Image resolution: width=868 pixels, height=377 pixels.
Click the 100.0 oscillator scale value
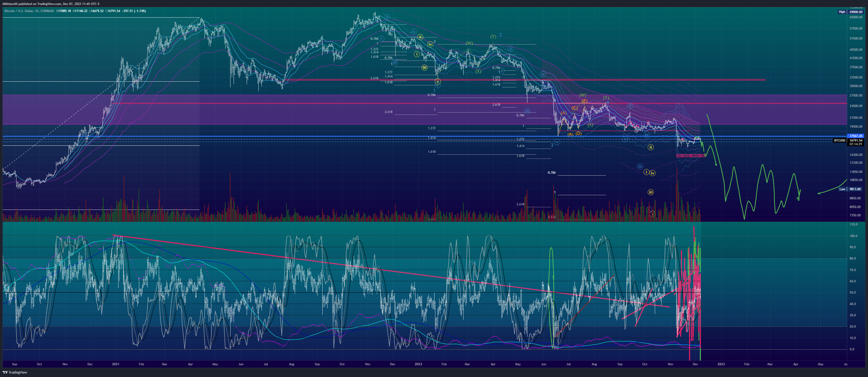[x=854, y=236]
